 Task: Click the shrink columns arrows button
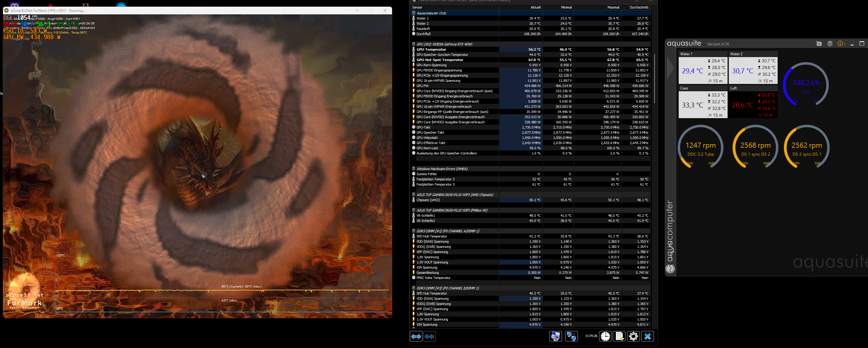(430, 336)
